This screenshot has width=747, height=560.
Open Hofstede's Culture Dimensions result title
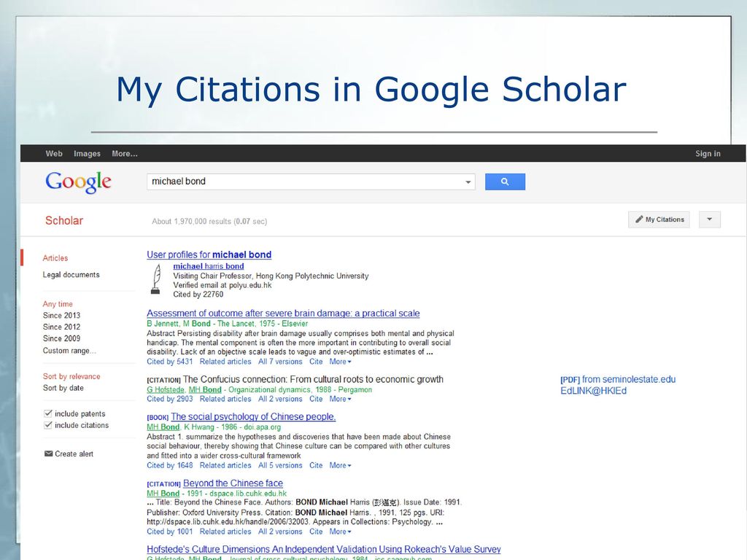[x=323, y=550]
